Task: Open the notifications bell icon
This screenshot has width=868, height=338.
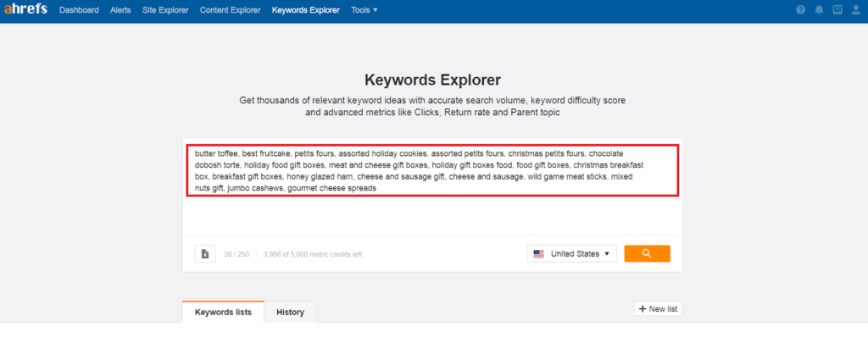Action: [819, 10]
